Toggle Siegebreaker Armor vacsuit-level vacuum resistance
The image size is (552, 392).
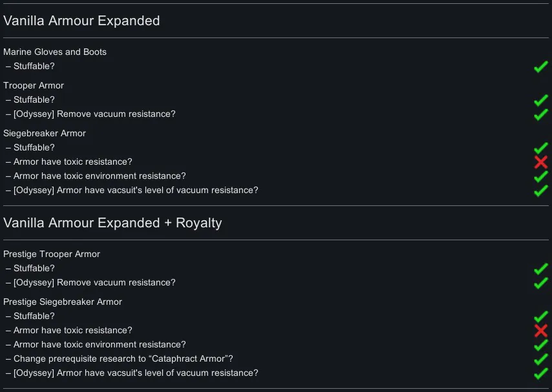[540, 191]
